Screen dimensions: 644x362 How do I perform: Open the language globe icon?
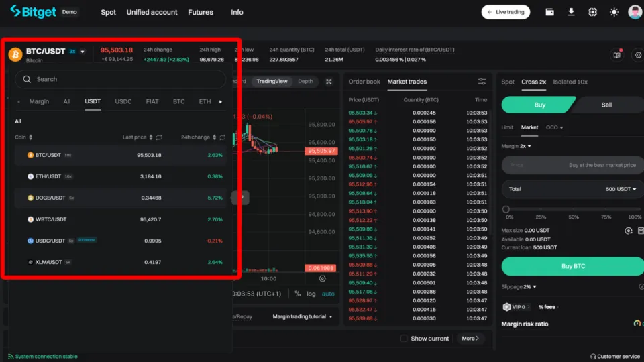pos(592,12)
